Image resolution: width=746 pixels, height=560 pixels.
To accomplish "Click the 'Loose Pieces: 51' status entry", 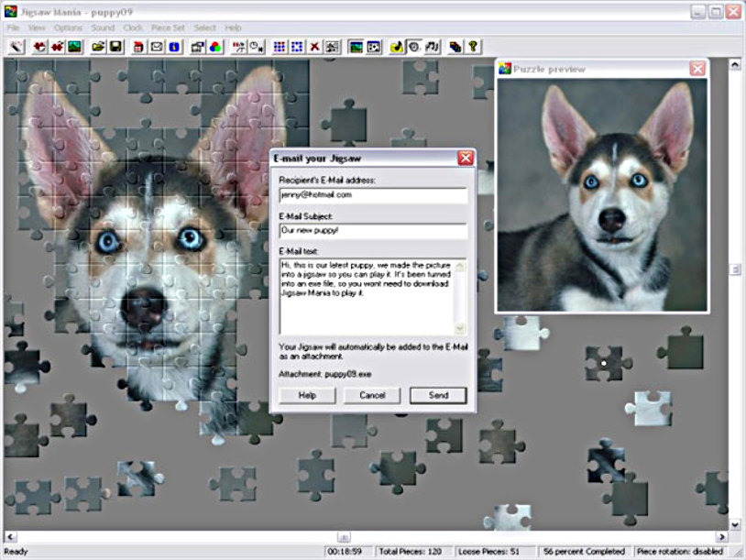I will 488,552.
